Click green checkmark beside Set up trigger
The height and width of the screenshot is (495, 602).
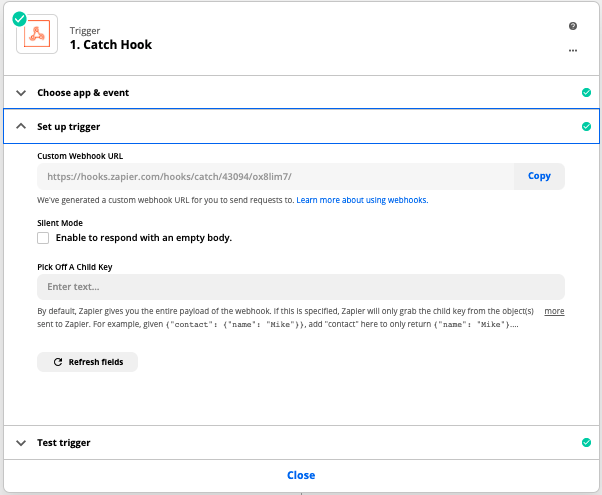(x=586, y=126)
